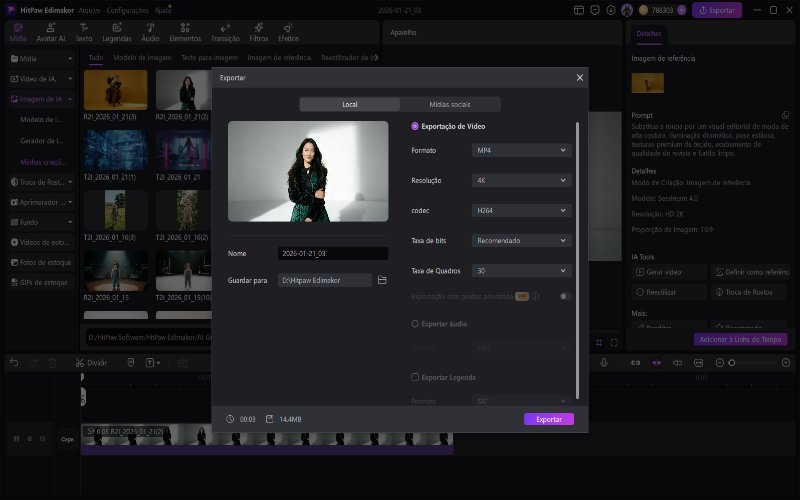Click the export dialog vertical scrollbar
The width and height of the screenshot is (800, 500).
[578, 260]
